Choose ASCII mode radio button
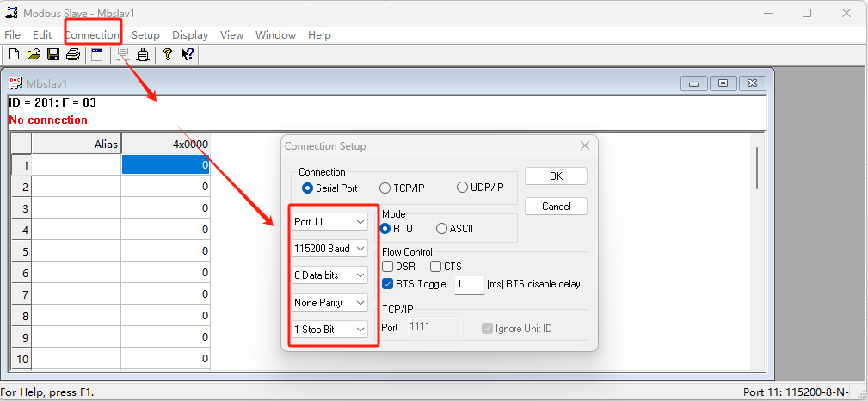This screenshot has width=868, height=401. click(442, 229)
